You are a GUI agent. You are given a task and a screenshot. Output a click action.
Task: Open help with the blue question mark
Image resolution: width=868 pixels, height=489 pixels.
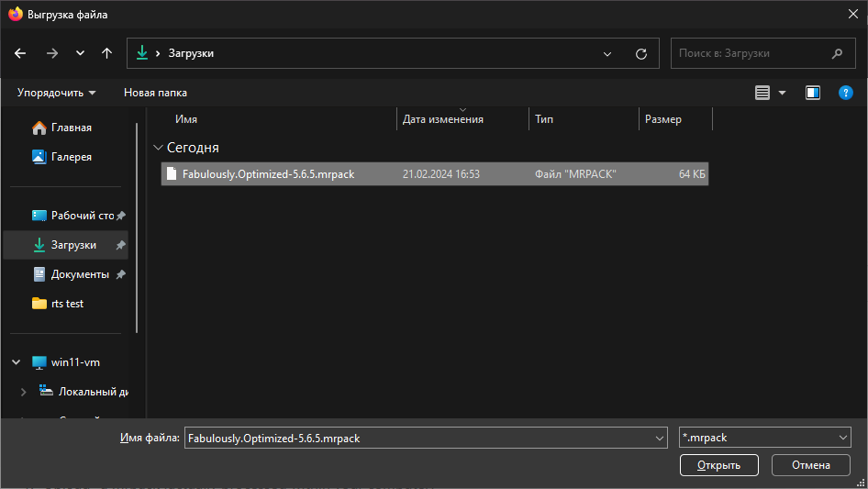pos(846,93)
